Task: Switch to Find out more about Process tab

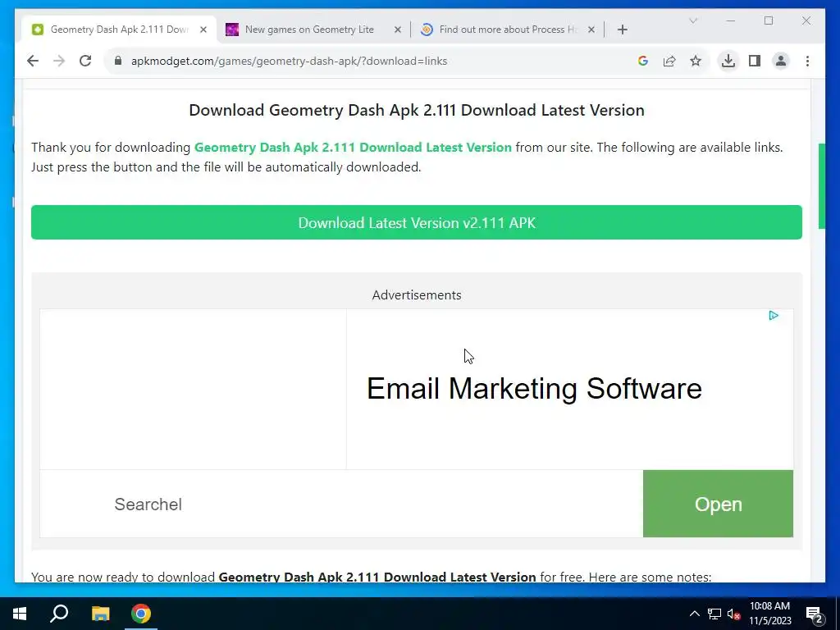Action: point(507,30)
